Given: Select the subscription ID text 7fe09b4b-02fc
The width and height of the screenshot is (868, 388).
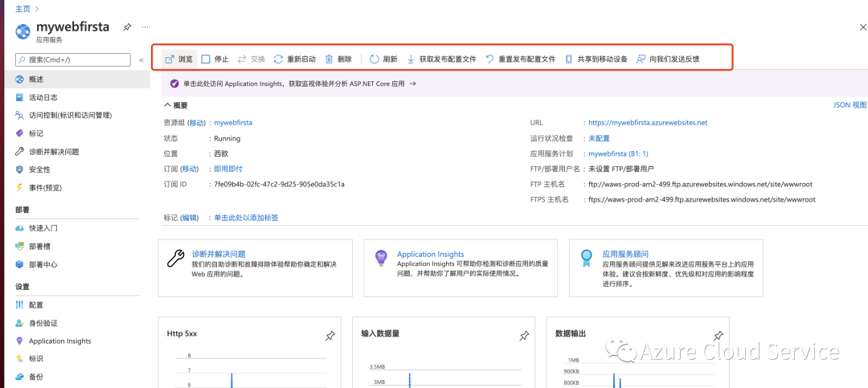Looking at the screenshot, I should pos(280,184).
